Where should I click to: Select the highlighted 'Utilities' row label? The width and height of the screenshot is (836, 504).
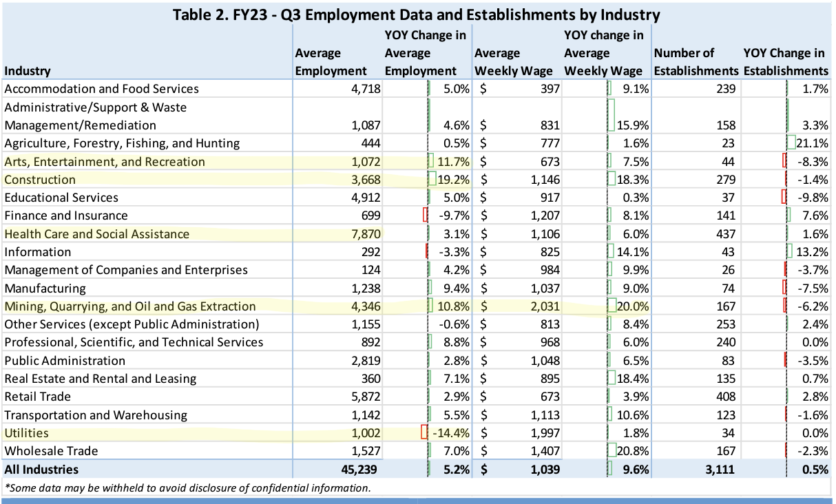point(27,433)
